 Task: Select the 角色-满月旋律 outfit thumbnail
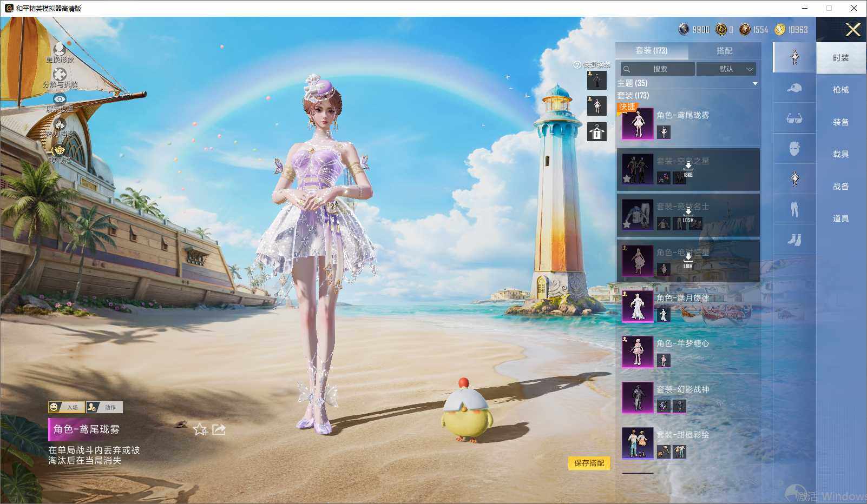point(638,306)
